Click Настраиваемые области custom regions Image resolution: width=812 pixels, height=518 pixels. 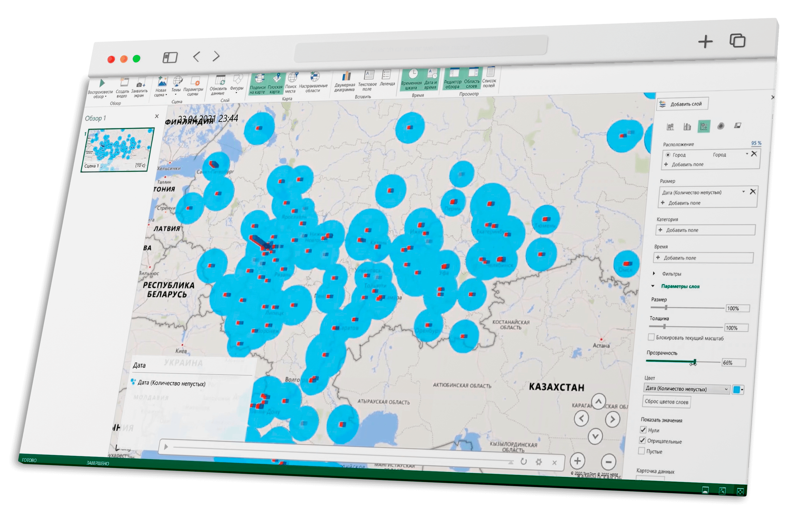[313, 82]
